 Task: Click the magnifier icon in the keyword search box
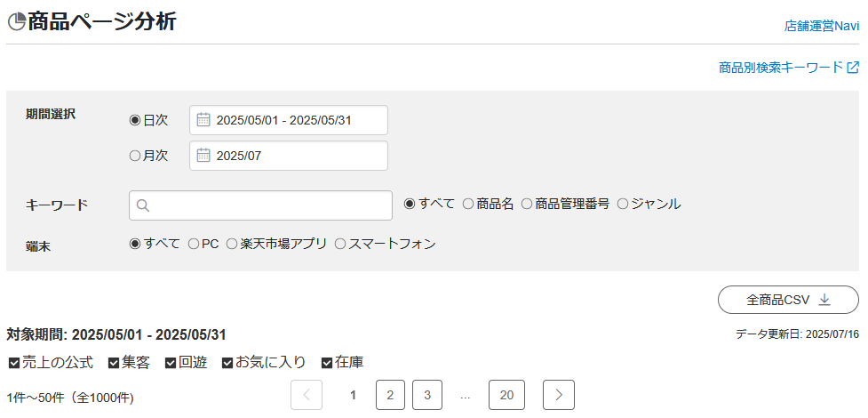[143, 205]
